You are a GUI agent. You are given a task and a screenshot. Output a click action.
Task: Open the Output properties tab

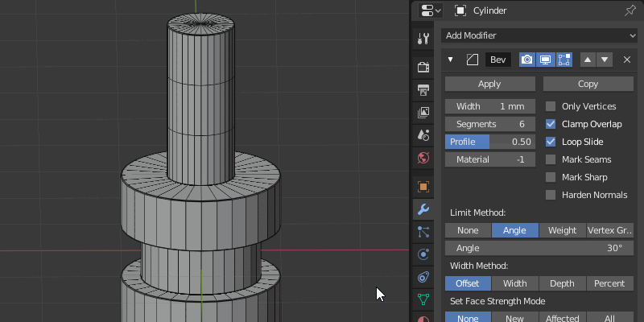[x=423, y=89]
